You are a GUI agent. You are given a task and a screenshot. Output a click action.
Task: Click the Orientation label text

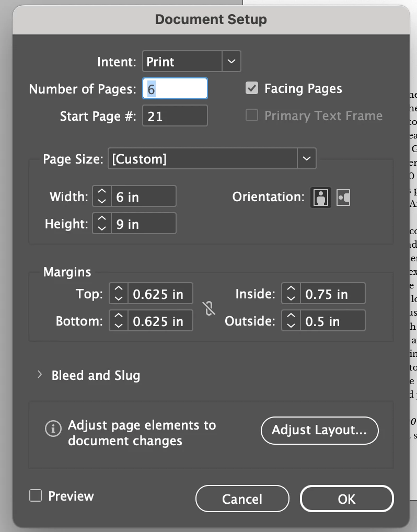[269, 197]
